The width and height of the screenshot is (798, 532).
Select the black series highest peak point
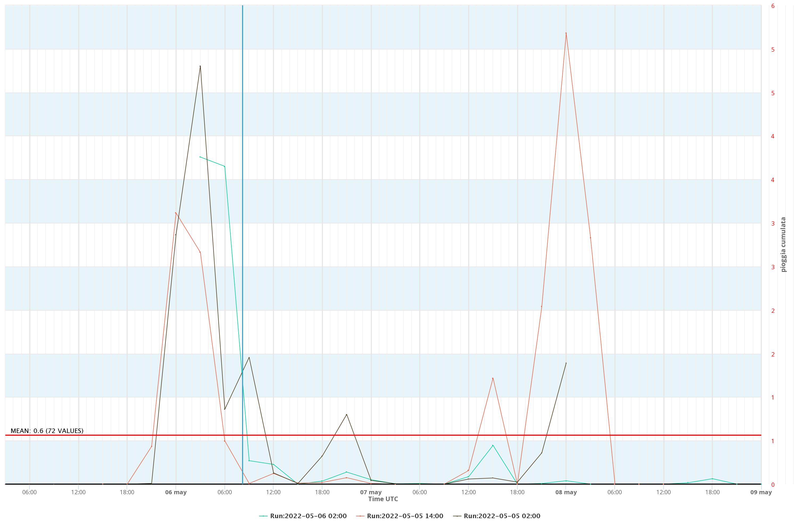pyautogui.click(x=200, y=66)
